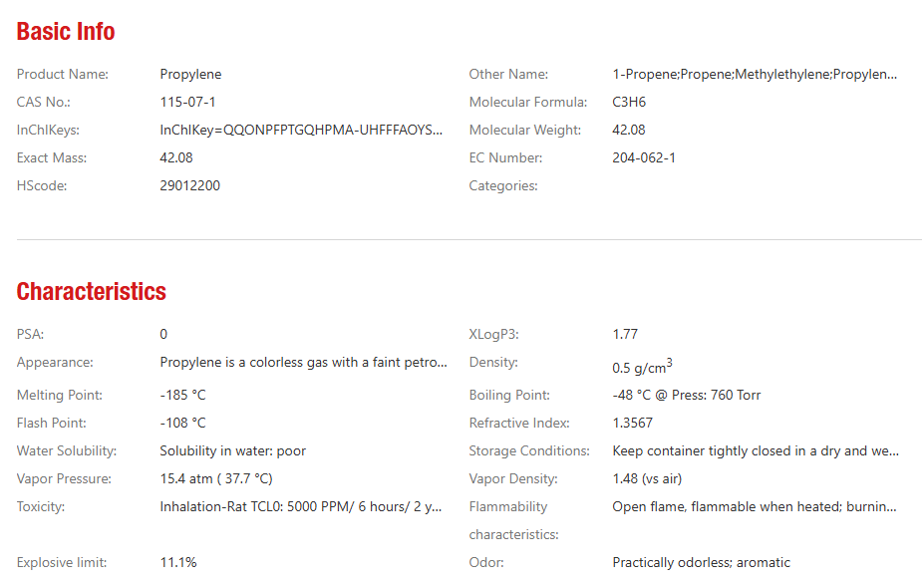Click the EC Number 204-062-1
The image size is (924, 584).
click(x=644, y=157)
